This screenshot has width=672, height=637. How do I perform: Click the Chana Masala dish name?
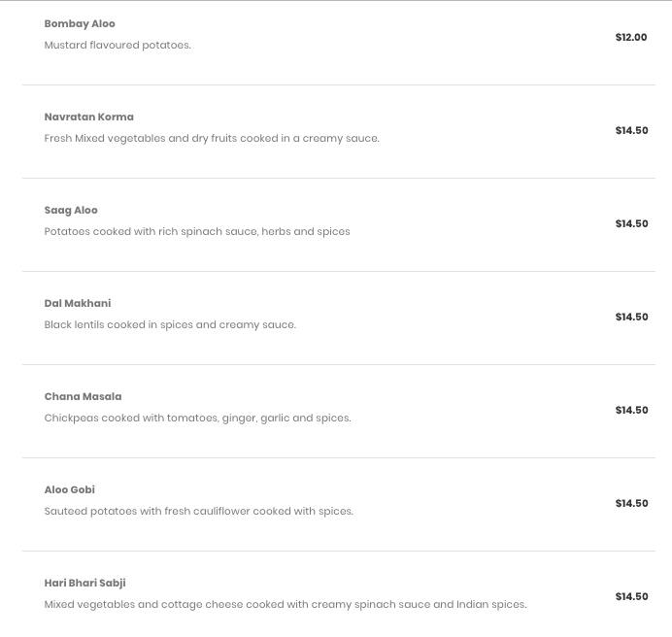(x=83, y=396)
